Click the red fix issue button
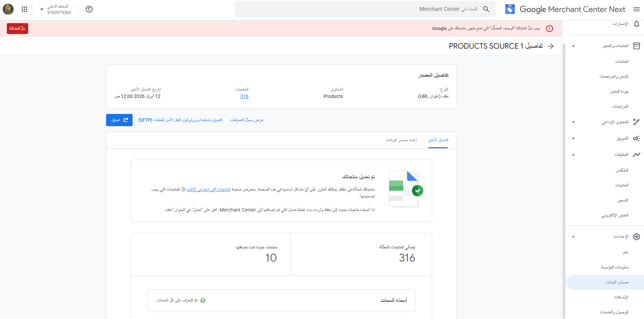The width and height of the screenshot is (644, 319). (x=17, y=29)
